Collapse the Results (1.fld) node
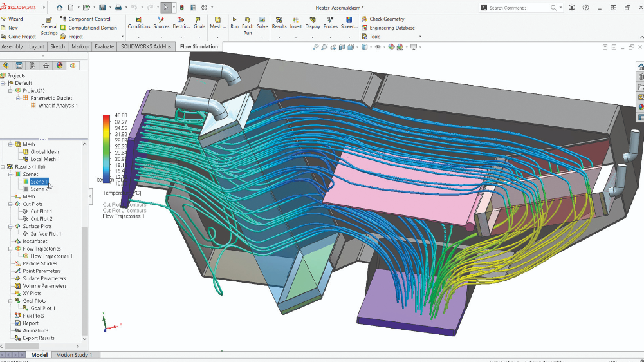The image size is (644, 362). (3, 167)
